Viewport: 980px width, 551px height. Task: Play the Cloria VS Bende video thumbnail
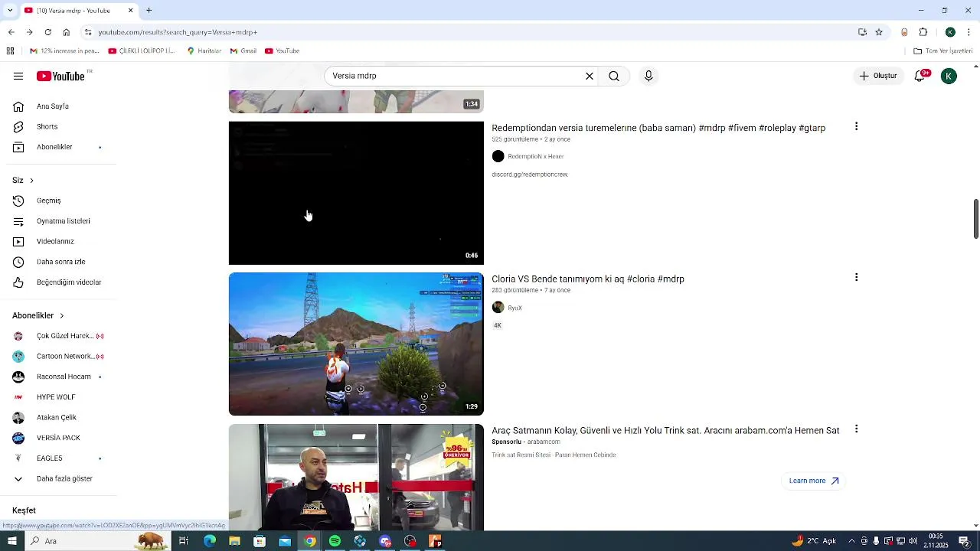(356, 344)
